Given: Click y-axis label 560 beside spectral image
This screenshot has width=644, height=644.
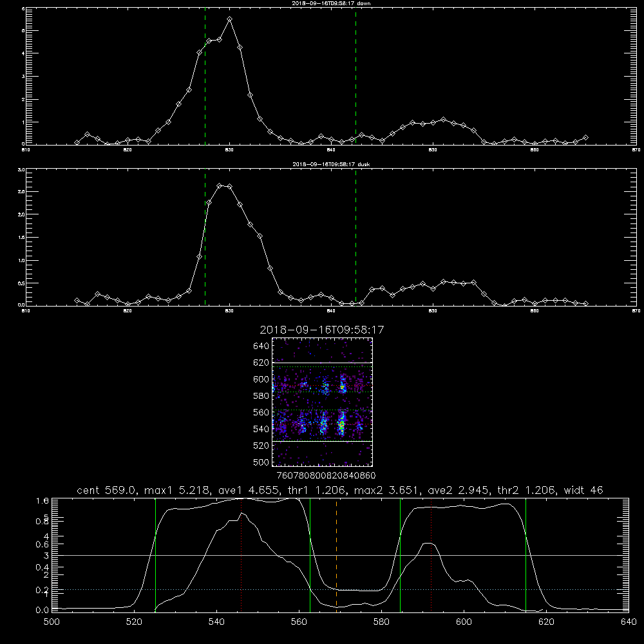Looking at the screenshot, I should pos(261,412).
